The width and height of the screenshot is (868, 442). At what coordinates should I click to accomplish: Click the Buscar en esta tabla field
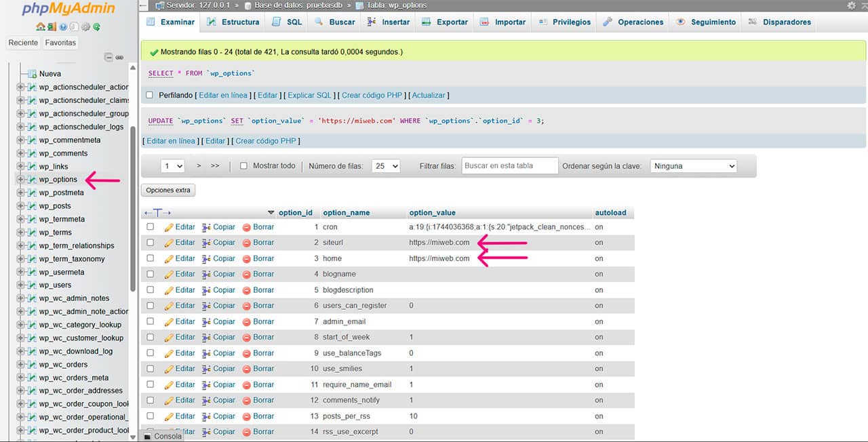pyautogui.click(x=510, y=166)
